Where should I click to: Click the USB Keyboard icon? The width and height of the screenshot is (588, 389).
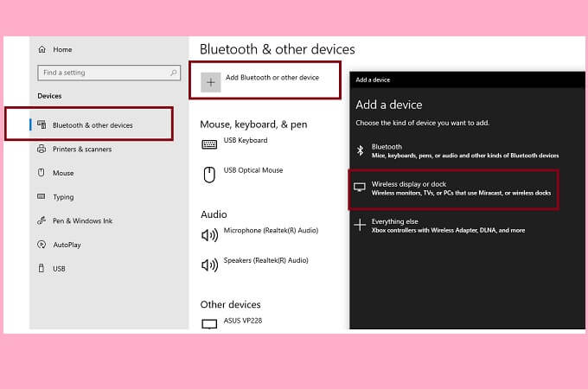[x=209, y=144]
